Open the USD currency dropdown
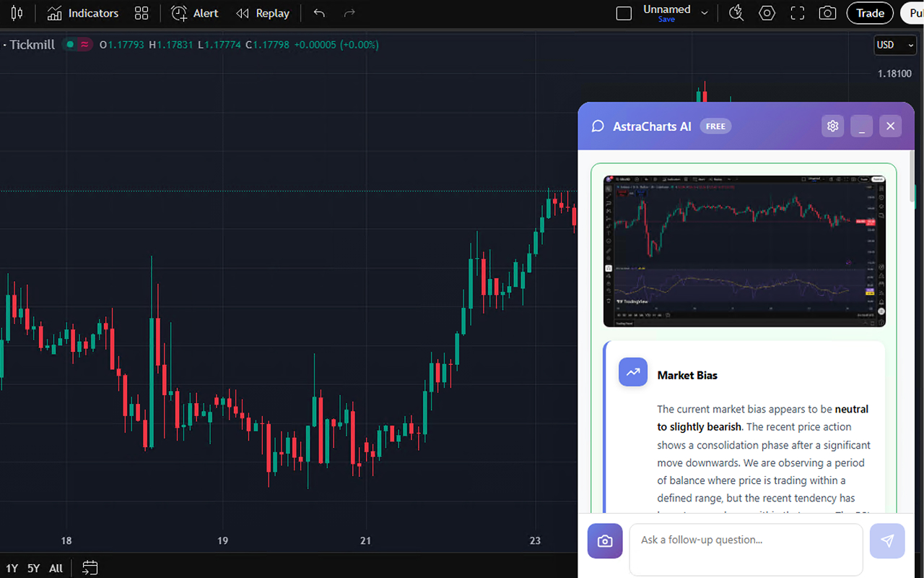This screenshot has height=578, width=924. (895, 45)
